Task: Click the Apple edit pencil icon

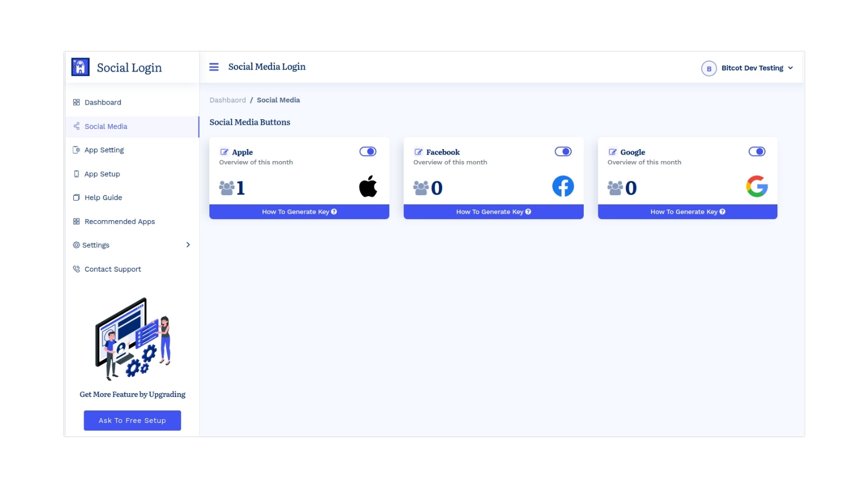Action: [224, 152]
